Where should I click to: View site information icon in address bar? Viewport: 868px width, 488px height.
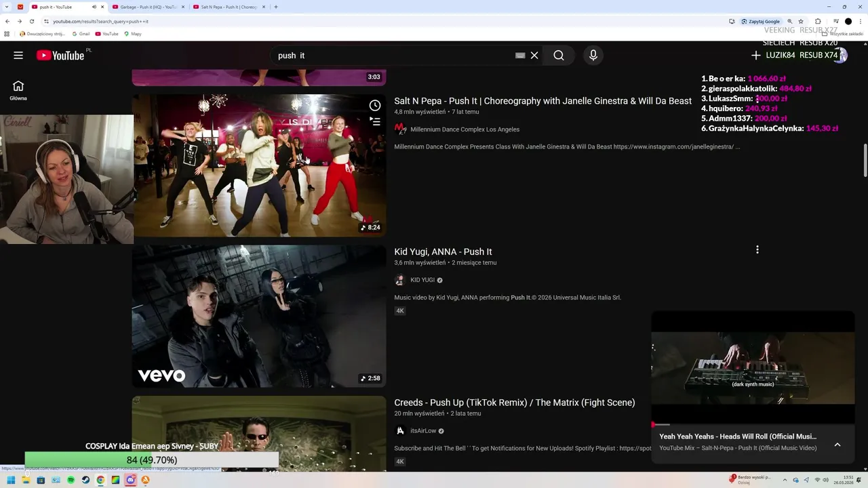(46, 21)
